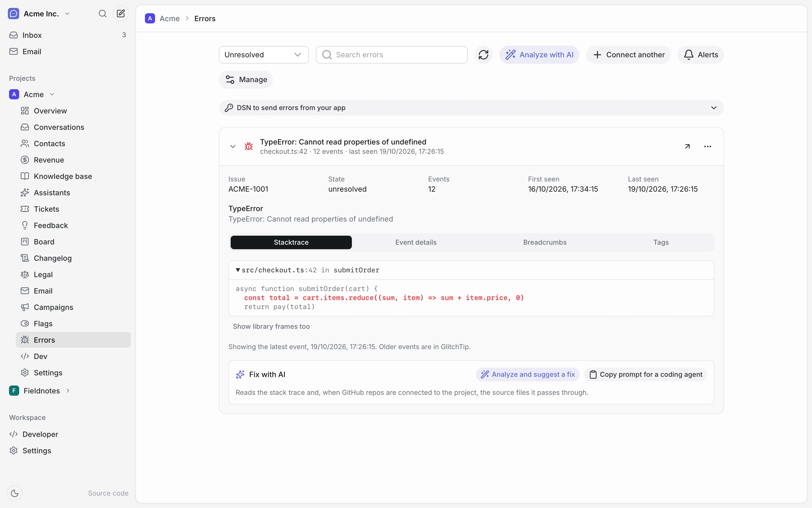
Task: Click Copy prompt for a coding agent
Action: [646, 374]
